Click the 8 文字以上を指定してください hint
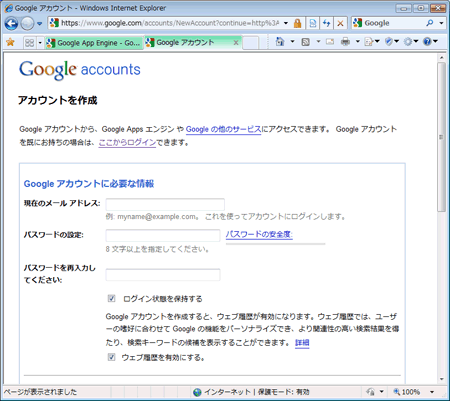The width and height of the screenshot is (450, 401). tap(157, 249)
